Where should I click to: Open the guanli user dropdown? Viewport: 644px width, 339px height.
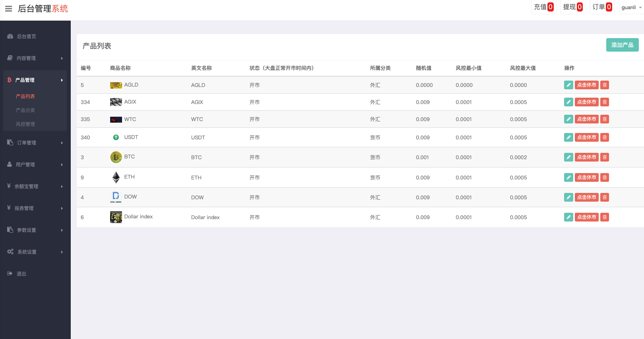tap(631, 7)
